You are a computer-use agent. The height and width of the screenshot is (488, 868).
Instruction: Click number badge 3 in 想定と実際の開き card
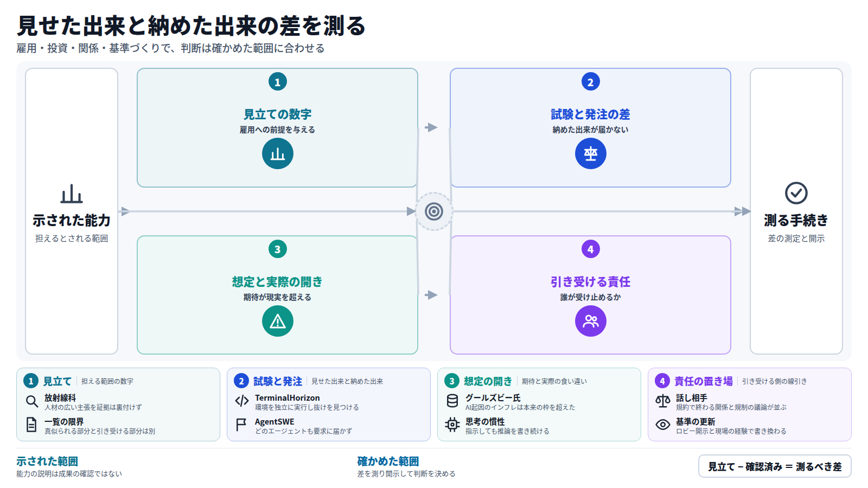click(278, 249)
